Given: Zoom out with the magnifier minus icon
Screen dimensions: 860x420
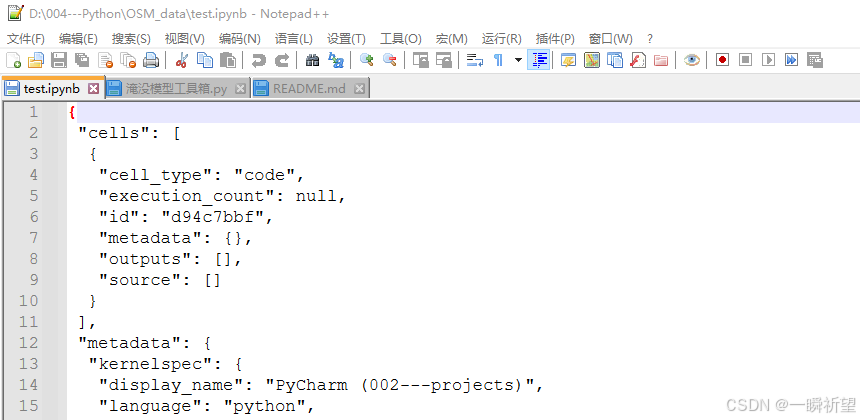Looking at the screenshot, I should pyautogui.click(x=389, y=60).
